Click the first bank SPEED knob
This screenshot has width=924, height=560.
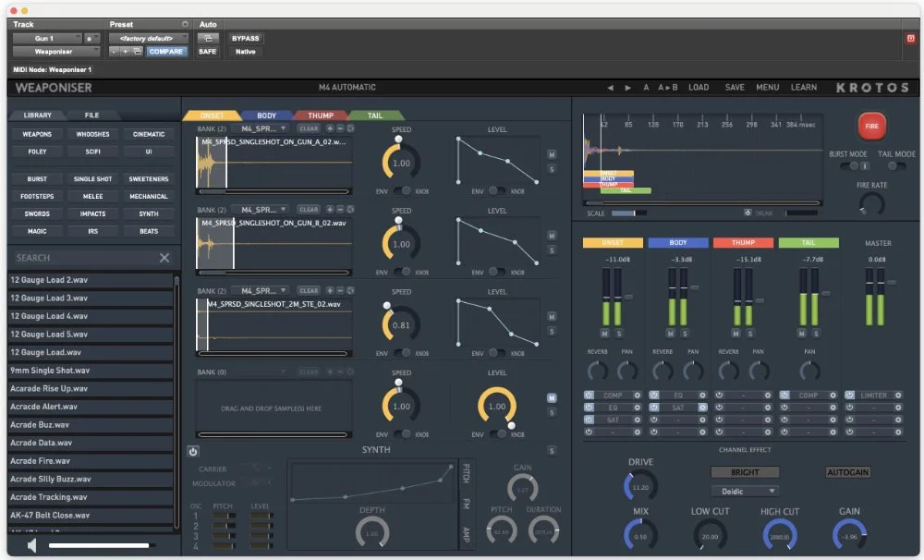[401, 162]
